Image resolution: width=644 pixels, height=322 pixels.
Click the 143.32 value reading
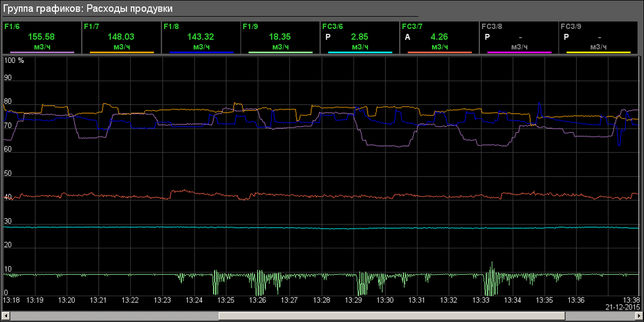click(201, 37)
